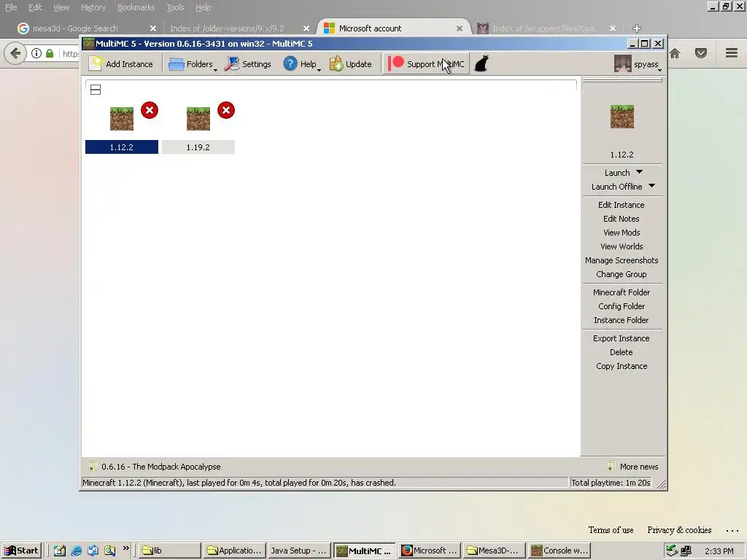Open the Tools menu in Firefox
Screen dimensions: 747x560
(175, 7)
